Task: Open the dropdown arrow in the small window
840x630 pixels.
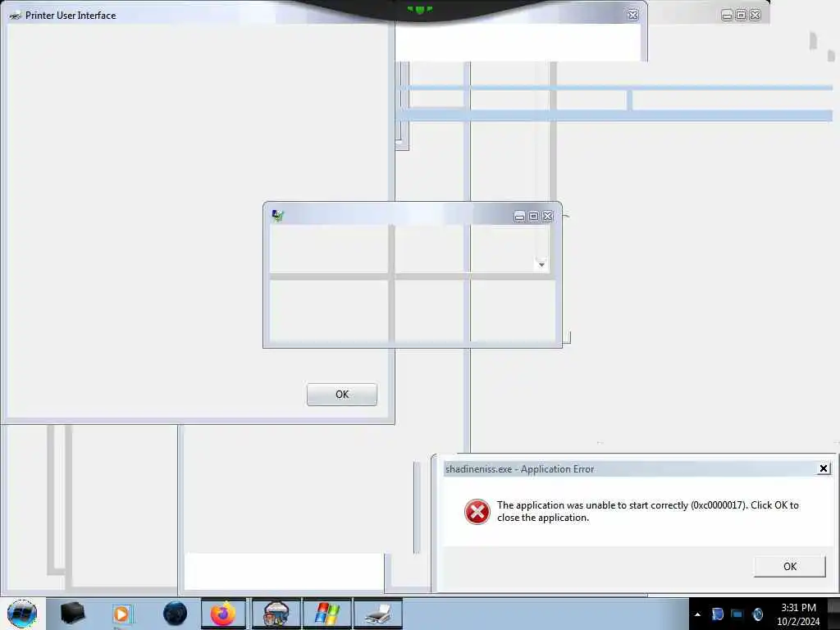Action: (x=541, y=265)
